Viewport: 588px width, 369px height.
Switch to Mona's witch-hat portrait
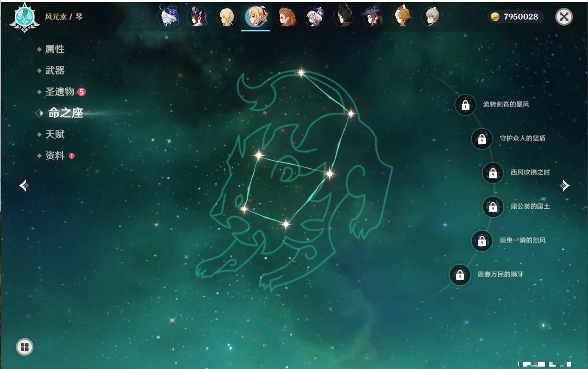tap(373, 16)
